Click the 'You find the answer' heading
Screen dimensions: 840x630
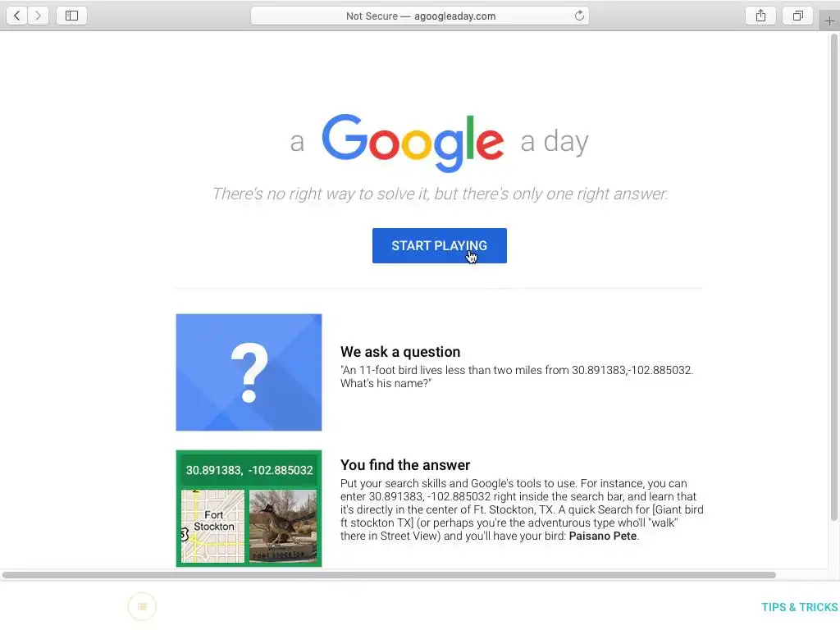(x=405, y=465)
